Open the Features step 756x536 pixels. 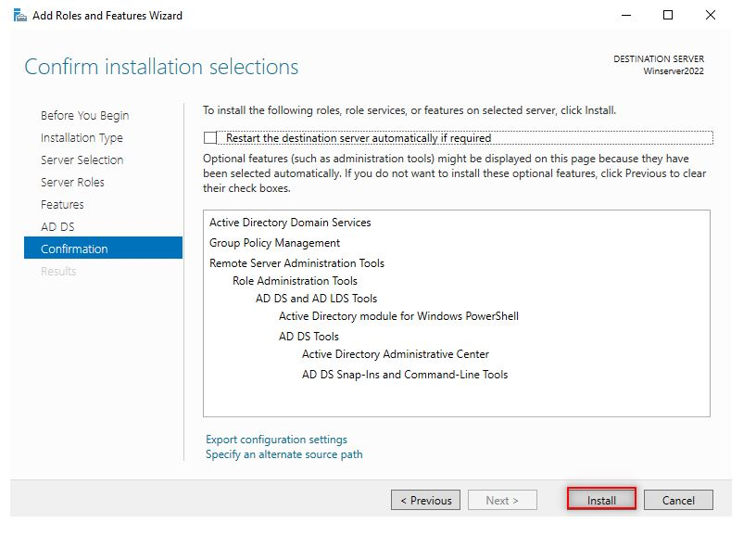pos(62,205)
